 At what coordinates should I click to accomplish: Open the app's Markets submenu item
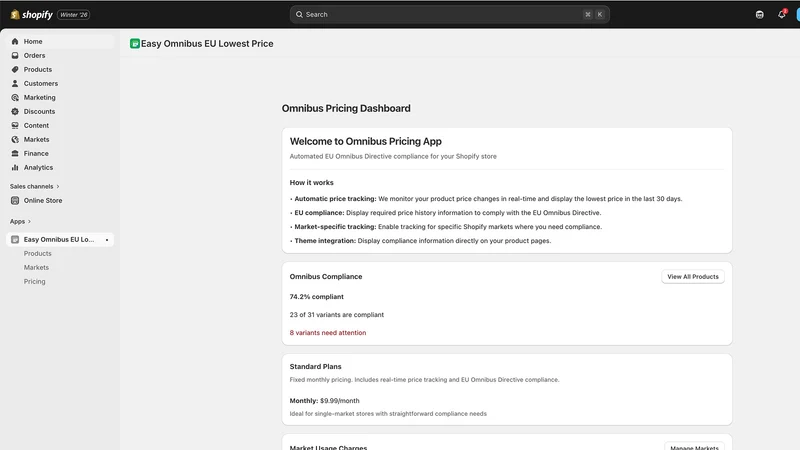click(x=36, y=267)
